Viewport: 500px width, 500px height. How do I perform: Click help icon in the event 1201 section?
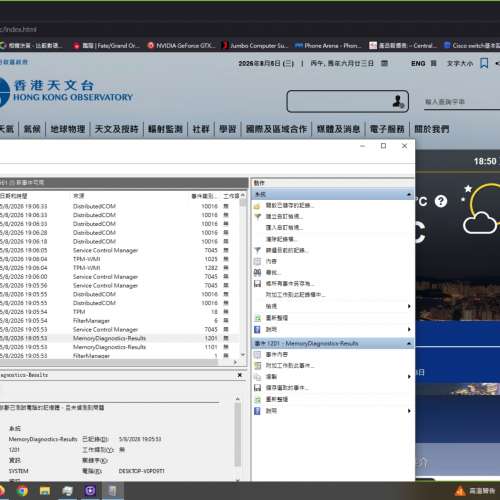coord(257,411)
